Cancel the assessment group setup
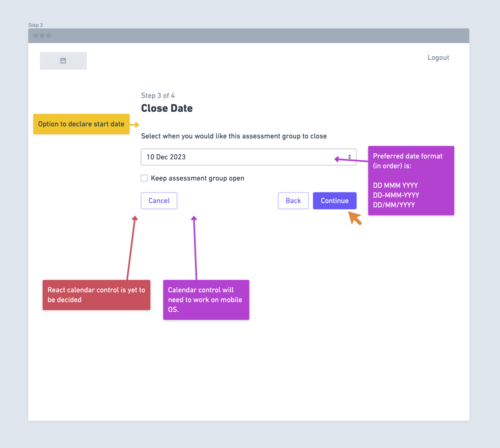The width and height of the screenshot is (500, 448). click(159, 201)
